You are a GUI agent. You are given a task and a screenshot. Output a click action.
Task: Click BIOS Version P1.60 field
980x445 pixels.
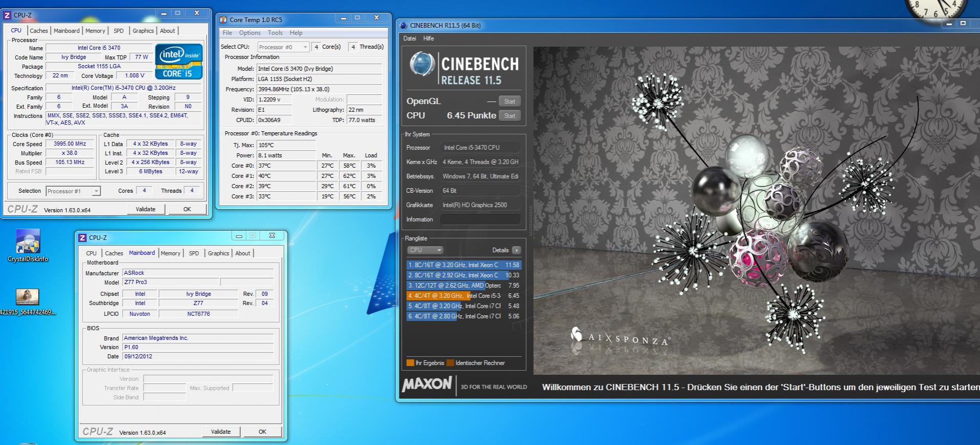coord(198,347)
